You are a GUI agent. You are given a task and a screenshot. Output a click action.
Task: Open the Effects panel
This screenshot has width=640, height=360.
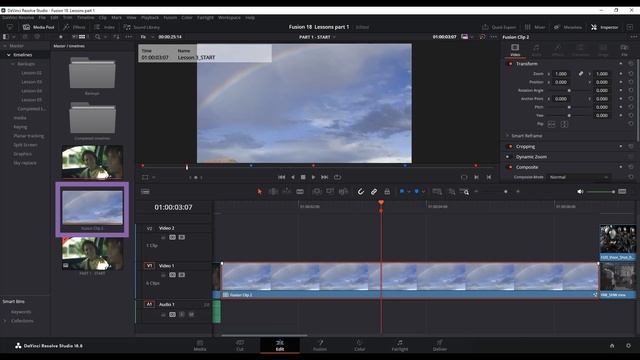tap(75, 27)
